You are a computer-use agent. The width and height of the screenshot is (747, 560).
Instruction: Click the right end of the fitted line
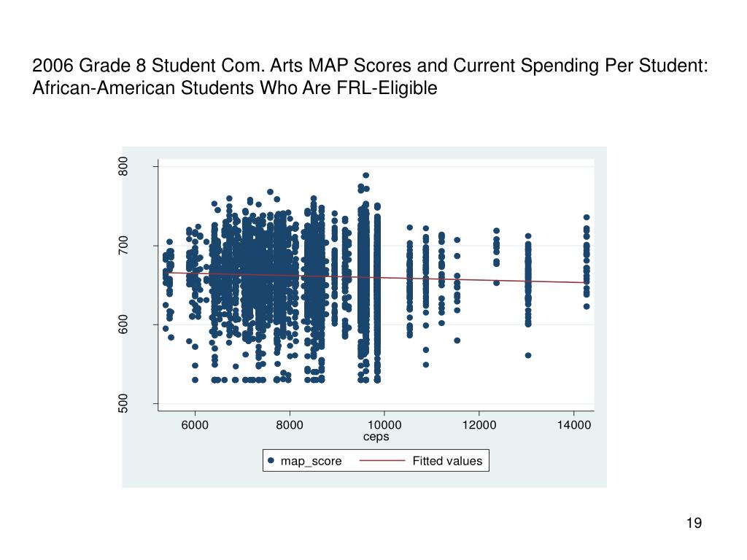587,283
